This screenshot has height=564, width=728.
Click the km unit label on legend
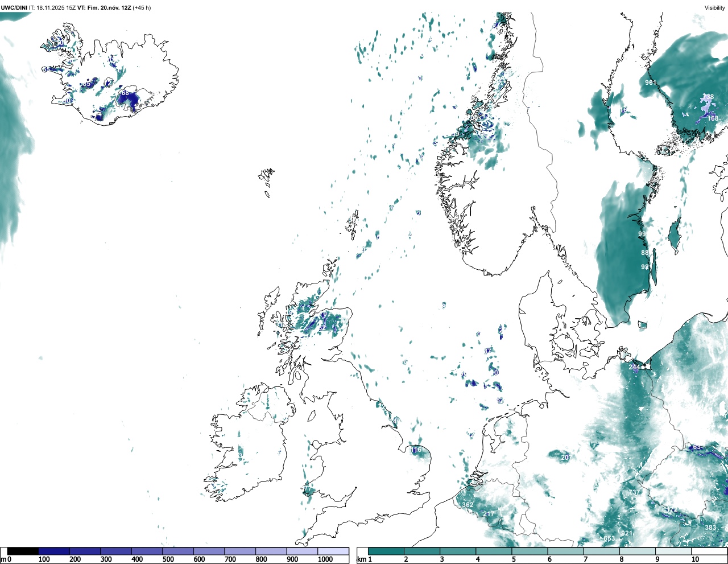click(361, 559)
